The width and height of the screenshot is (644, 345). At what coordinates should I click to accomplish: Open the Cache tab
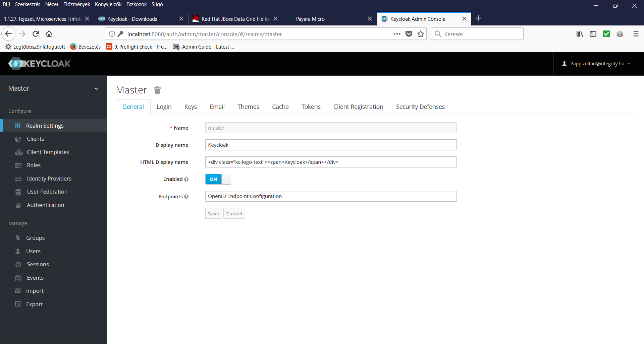(x=280, y=107)
